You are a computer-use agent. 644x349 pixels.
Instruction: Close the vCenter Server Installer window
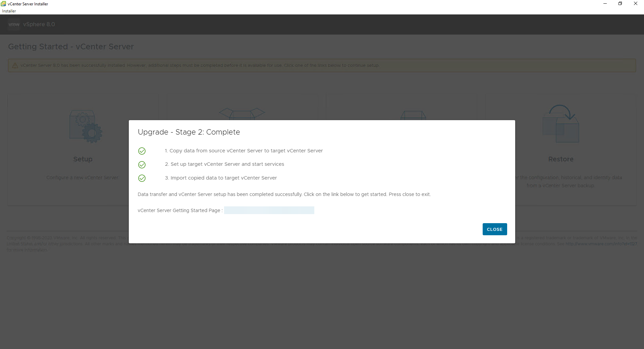[x=635, y=4]
